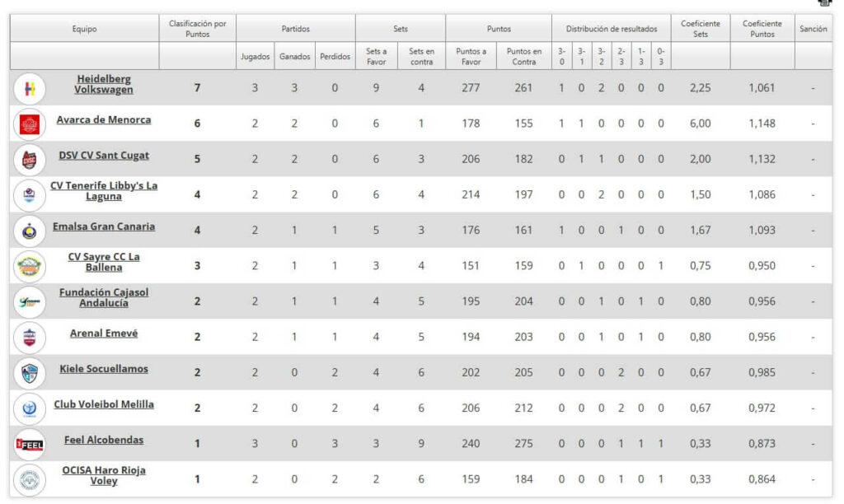Open the OCISA Haro Rioja Voley link
The height and width of the screenshot is (504, 844).
tap(104, 475)
